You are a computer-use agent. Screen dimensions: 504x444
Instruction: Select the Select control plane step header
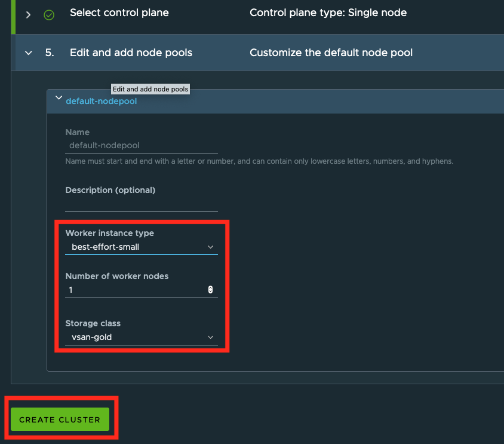(119, 13)
